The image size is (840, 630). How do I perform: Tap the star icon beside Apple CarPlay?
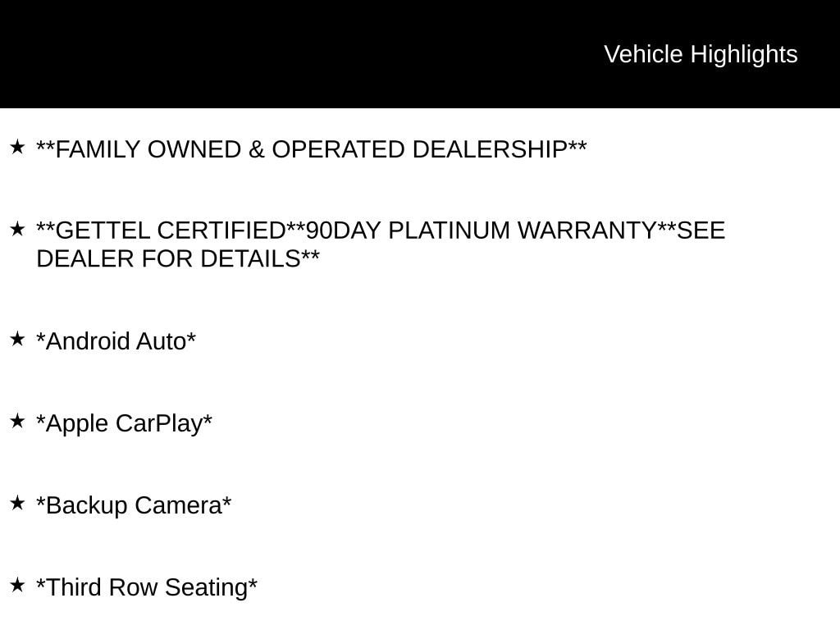(x=17, y=421)
